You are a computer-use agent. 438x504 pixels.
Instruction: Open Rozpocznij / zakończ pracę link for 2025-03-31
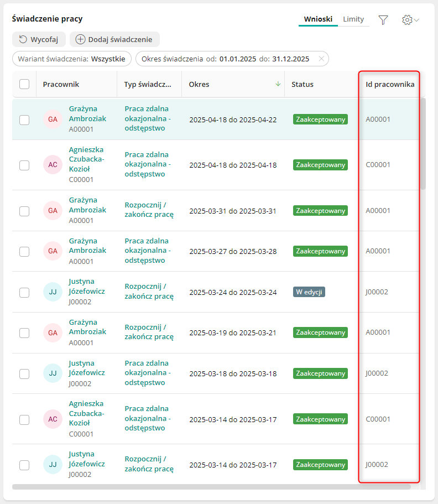(149, 210)
